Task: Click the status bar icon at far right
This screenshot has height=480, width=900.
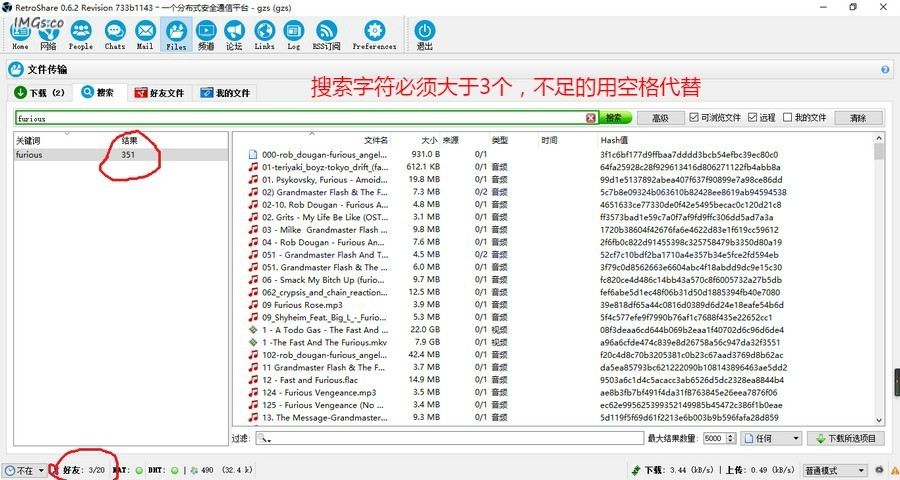Action: [x=893, y=470]
